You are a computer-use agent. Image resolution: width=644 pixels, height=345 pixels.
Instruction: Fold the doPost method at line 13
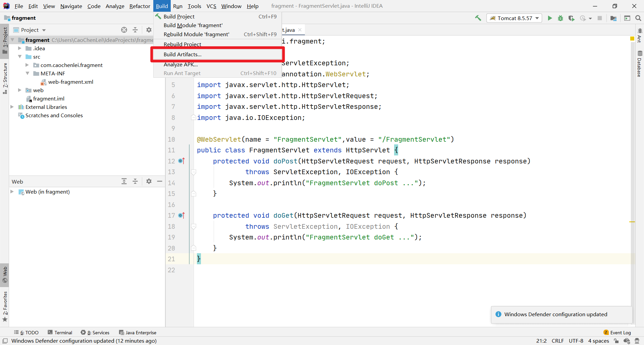click(x=194, y=172)
